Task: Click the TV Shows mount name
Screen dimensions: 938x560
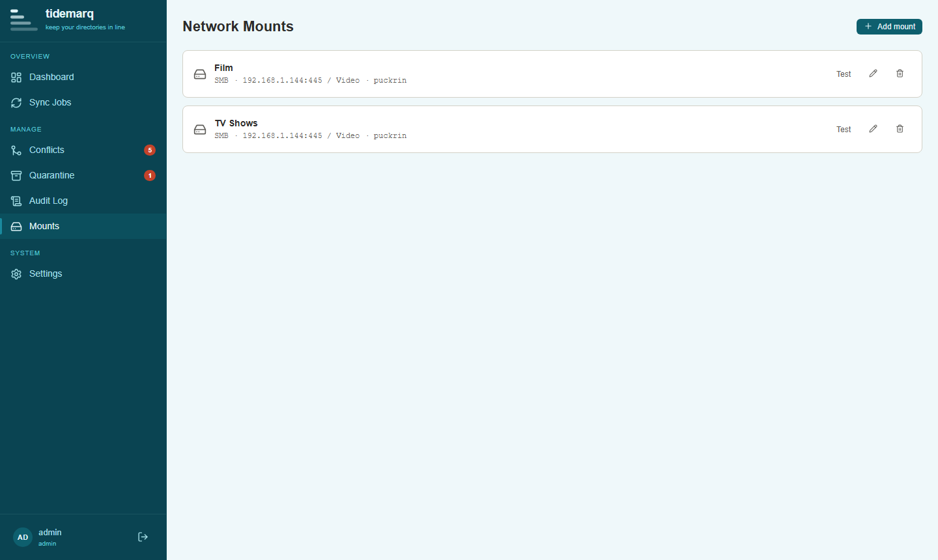Action: tap(236, 123)
